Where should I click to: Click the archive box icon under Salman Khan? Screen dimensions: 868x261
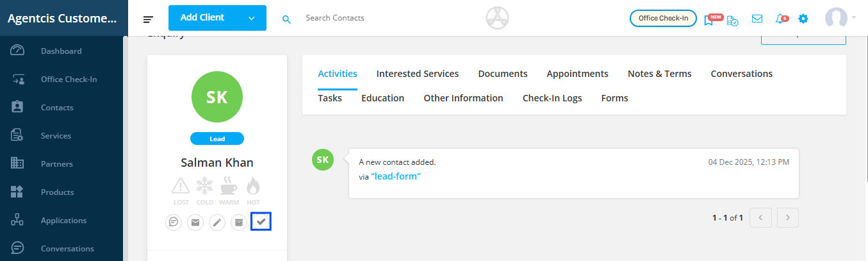coord(239,223)
